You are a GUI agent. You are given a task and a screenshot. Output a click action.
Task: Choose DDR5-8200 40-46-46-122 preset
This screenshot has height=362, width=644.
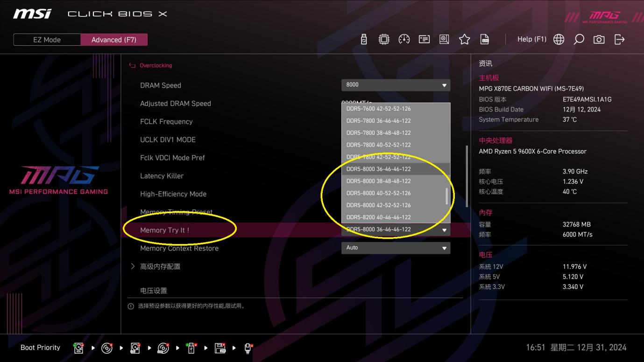[396, 217]
